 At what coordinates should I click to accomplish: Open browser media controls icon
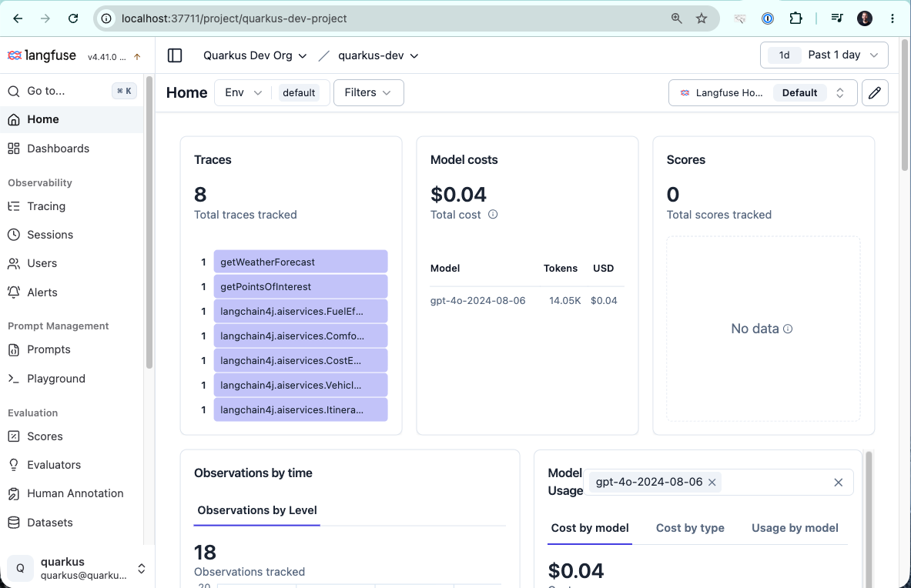836,18
